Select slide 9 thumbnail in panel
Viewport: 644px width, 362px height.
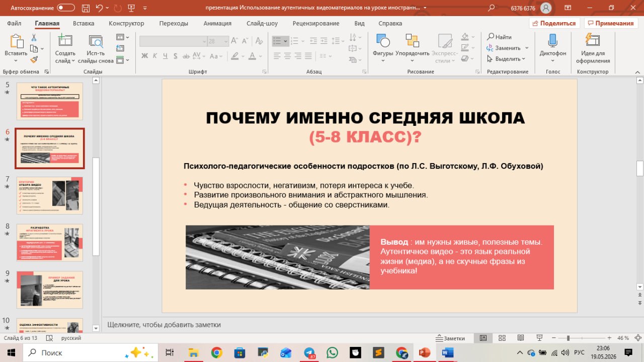pos(50,290)
